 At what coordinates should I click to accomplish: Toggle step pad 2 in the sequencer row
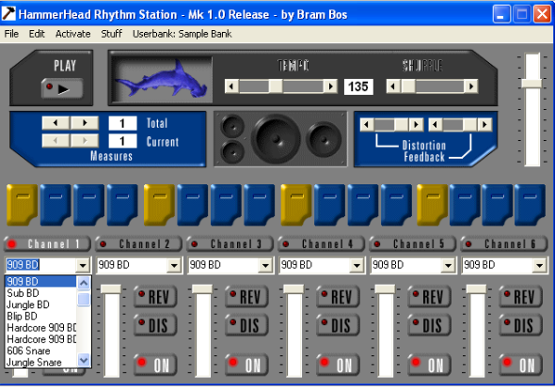click(x=55, y=205)
